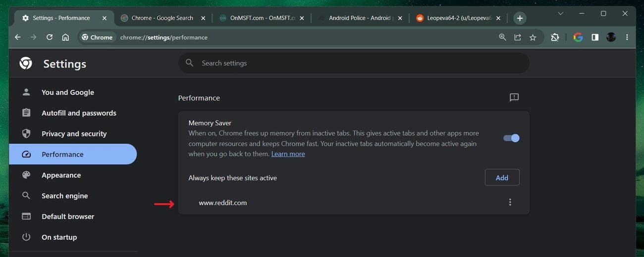
Task: Click the Memory Saver title text
Action: [210, 123]
